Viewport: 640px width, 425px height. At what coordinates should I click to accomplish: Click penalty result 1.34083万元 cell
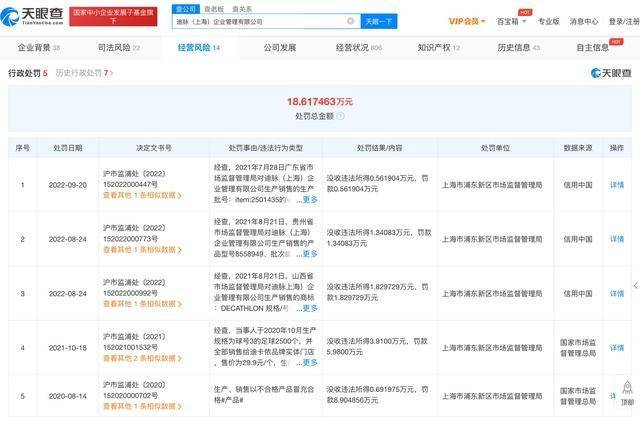coord(379,238)
